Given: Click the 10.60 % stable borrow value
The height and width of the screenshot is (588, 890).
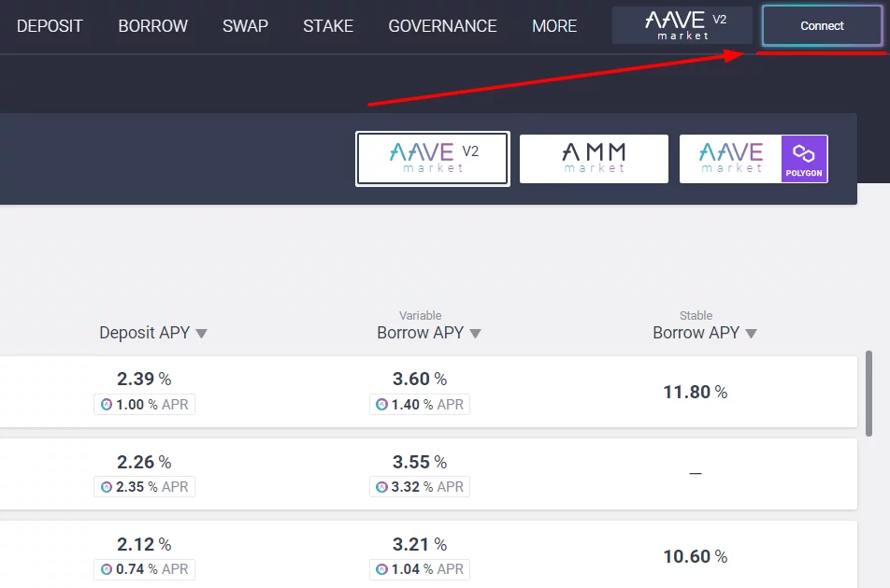Looking at the screenshot, I should 696,557.
